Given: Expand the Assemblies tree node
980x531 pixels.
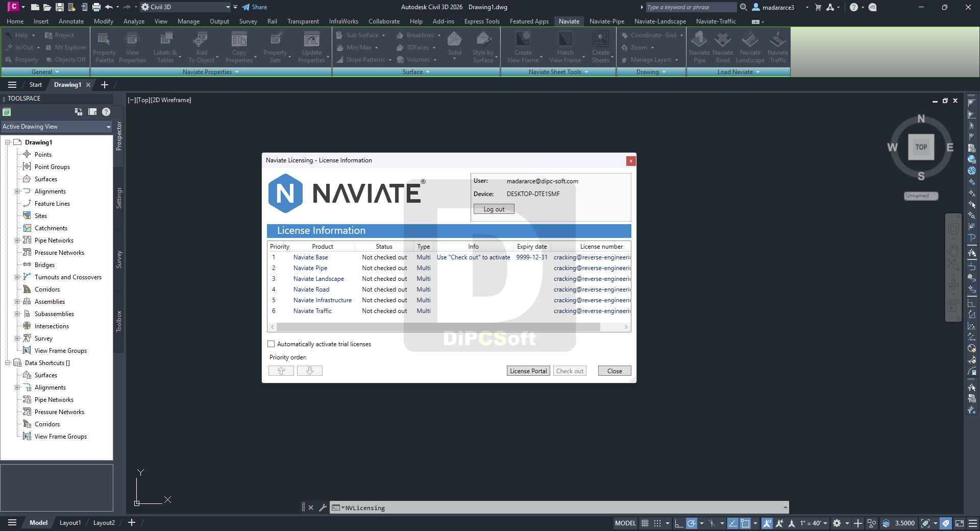Looking at the screenshot, I should (17, 302).
